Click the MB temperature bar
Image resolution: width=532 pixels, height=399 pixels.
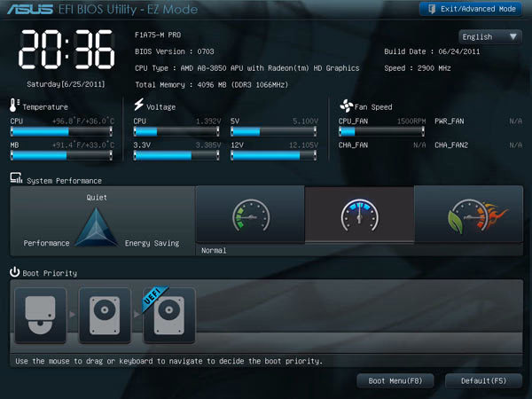click(61, 155)
